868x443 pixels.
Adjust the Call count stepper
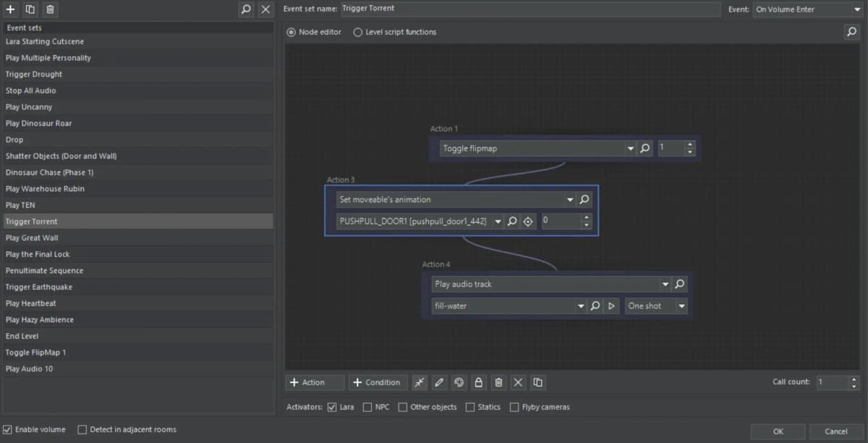pos(854,382)
